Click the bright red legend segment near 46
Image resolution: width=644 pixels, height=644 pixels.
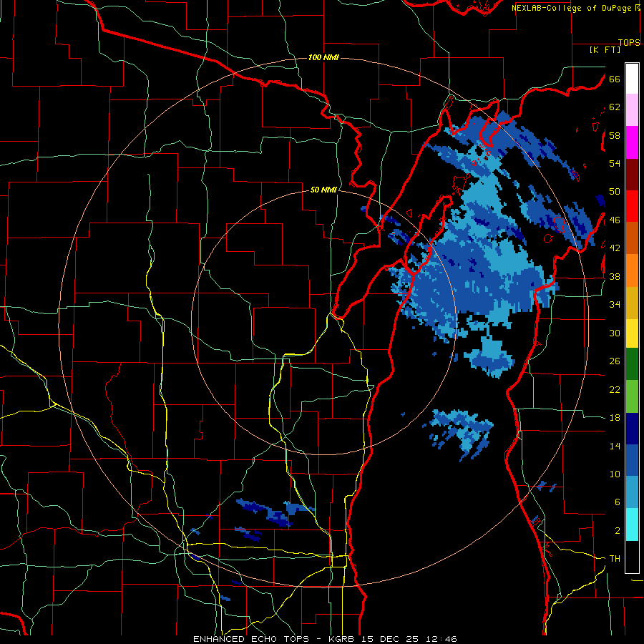coord(632,206)
